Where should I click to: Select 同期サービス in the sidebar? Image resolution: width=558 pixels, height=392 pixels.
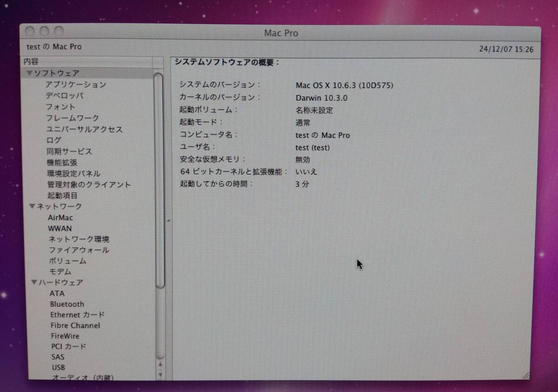pyautogui.click(x=69, y=151)
